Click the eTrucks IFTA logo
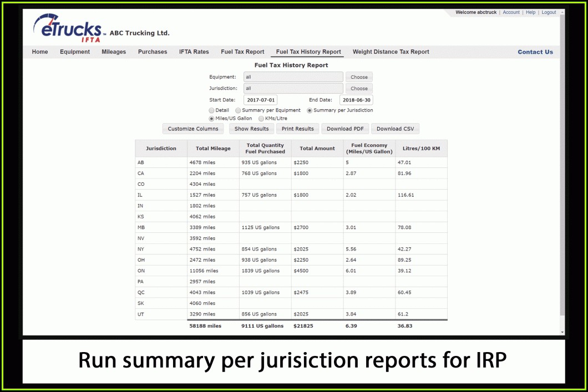 67,28
